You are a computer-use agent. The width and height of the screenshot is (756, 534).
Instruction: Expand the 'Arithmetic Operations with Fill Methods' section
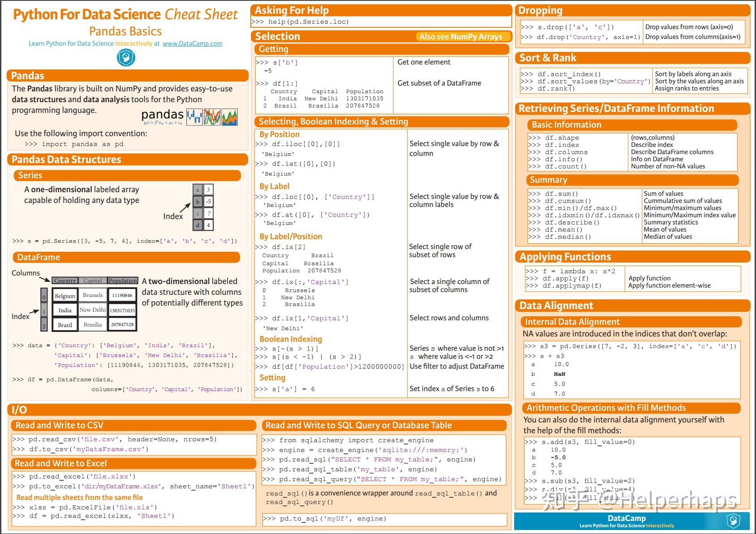(x=606, y=408)
